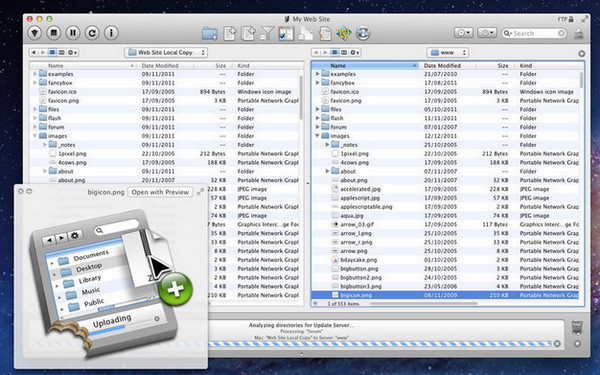600x375 pixels.
Task: Expand the examples folder in server pane
Action: tap(317, 74)
